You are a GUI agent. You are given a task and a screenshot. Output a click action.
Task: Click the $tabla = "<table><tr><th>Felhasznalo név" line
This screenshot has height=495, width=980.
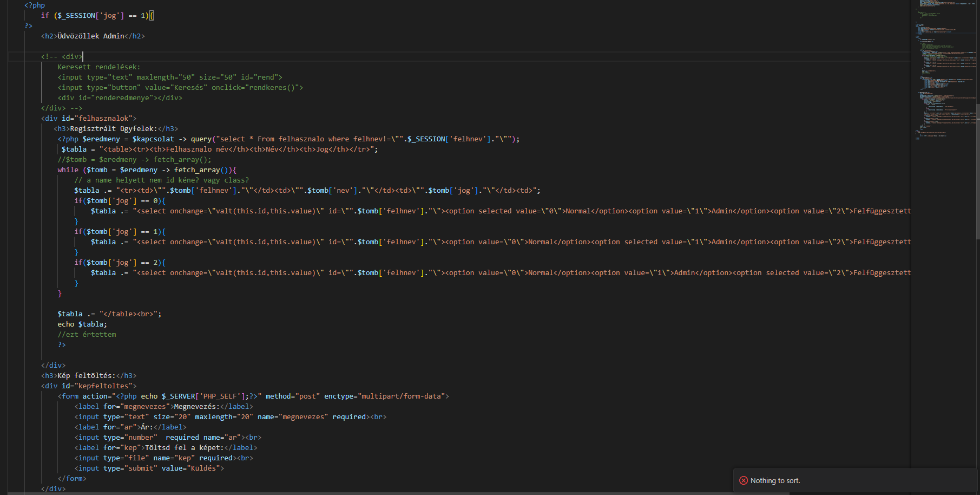click(x=220, y=149)
